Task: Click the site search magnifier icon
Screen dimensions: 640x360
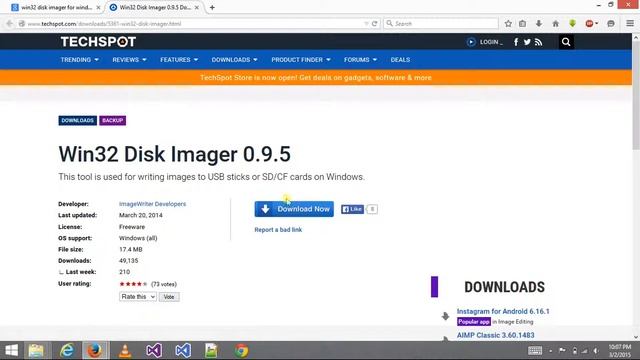Action: pos(566,42)
